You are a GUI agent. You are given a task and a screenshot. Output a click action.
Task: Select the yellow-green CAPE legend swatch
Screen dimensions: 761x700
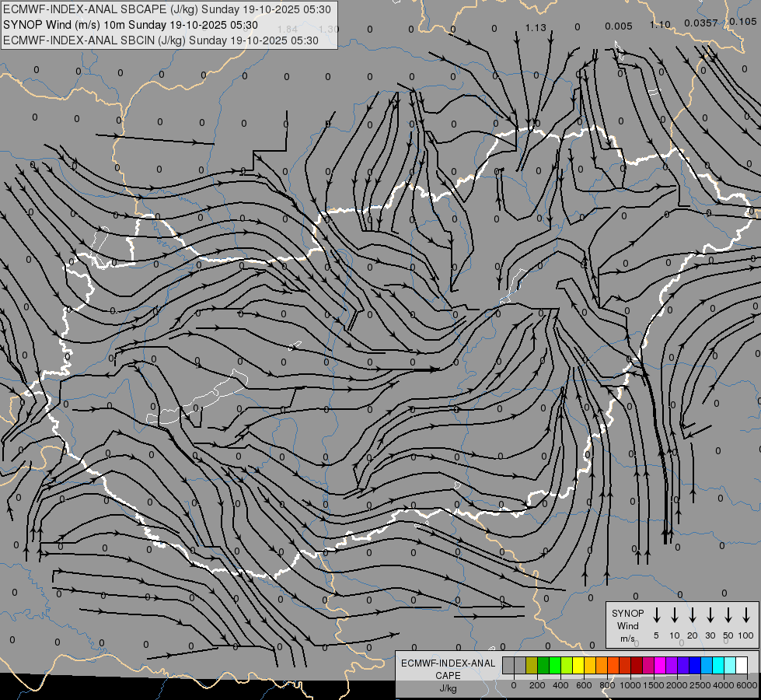[567, 665]
